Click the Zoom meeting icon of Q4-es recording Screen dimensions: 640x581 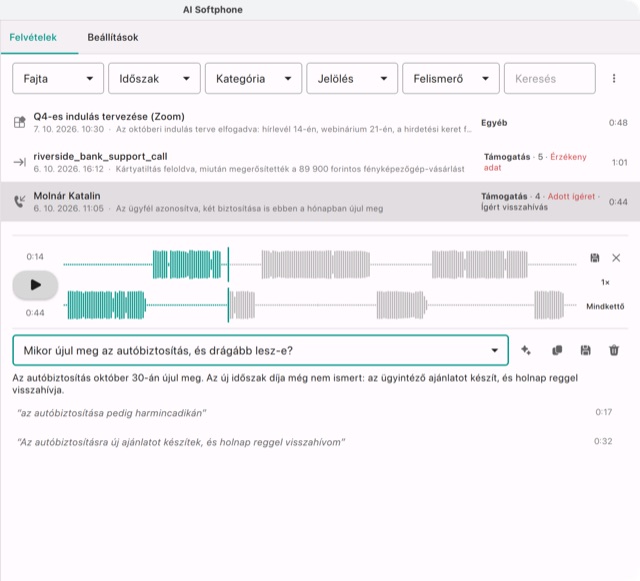(x=20, y=122)
